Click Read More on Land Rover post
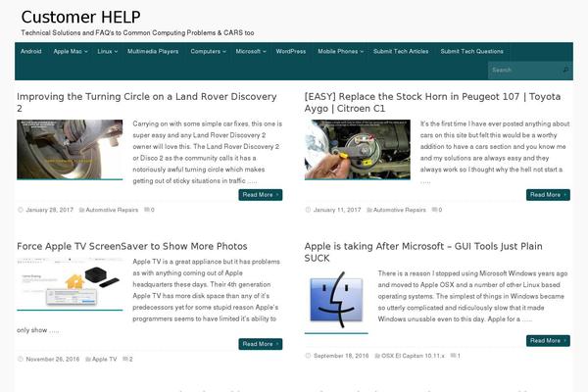 click(x=261, y=195)
